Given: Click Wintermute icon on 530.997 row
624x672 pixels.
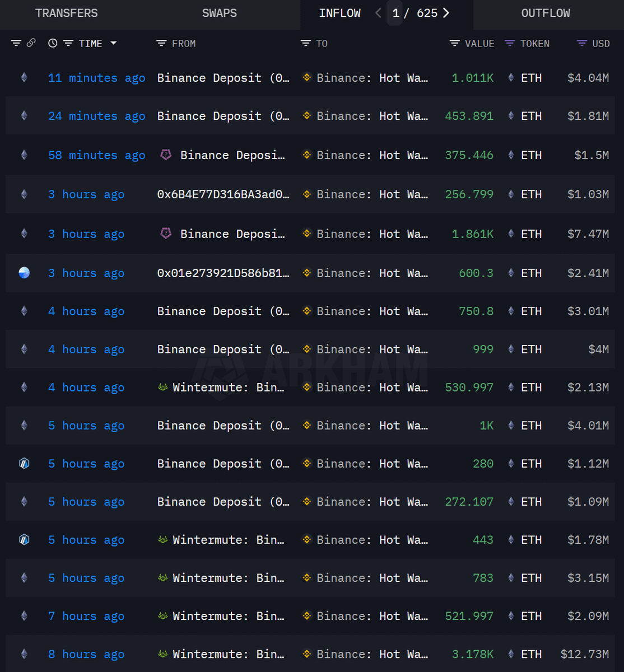Looking at the screenshot, I should tap(162, 387).
